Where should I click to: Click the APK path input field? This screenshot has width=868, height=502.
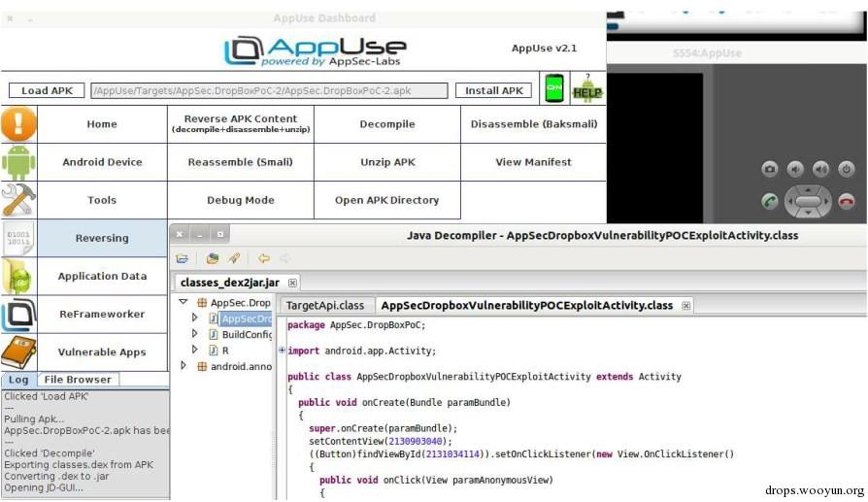coord(269,90)
